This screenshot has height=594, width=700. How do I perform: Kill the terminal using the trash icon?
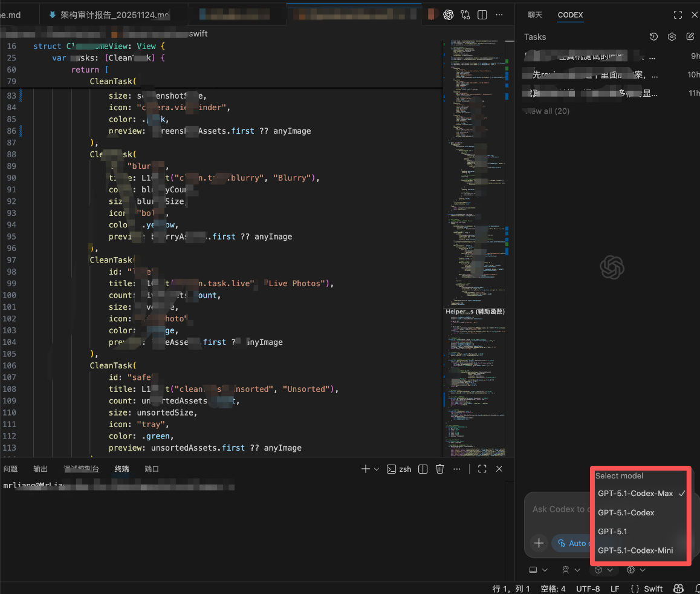[x=440, y=469]
